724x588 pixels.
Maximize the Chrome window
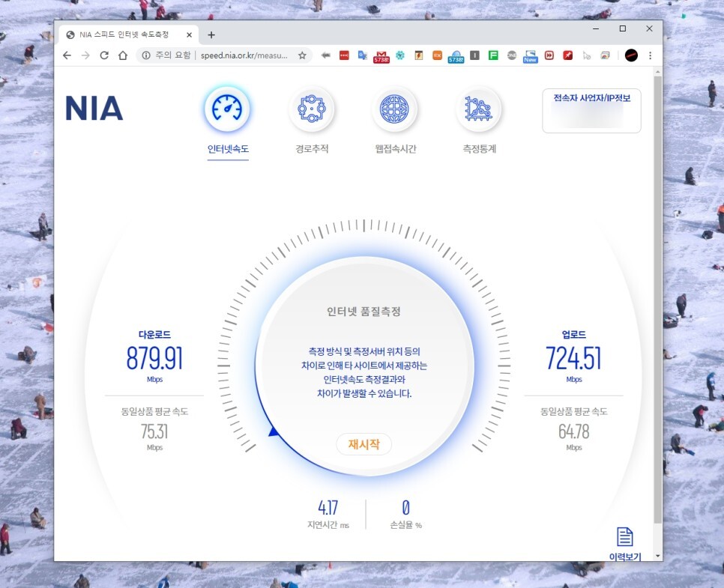coord(622,28)
